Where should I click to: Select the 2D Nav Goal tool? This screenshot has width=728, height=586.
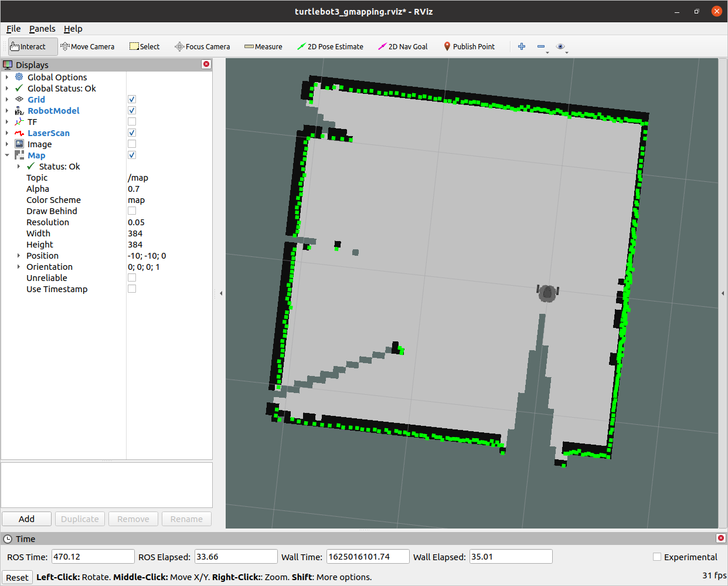403,47
